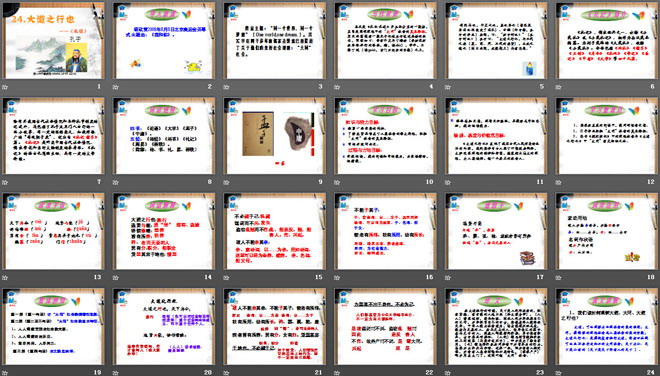This screenshot has width=660, height=376.
Task: Select slide 10 thumbnail
Action: click(x=385, y=136)
